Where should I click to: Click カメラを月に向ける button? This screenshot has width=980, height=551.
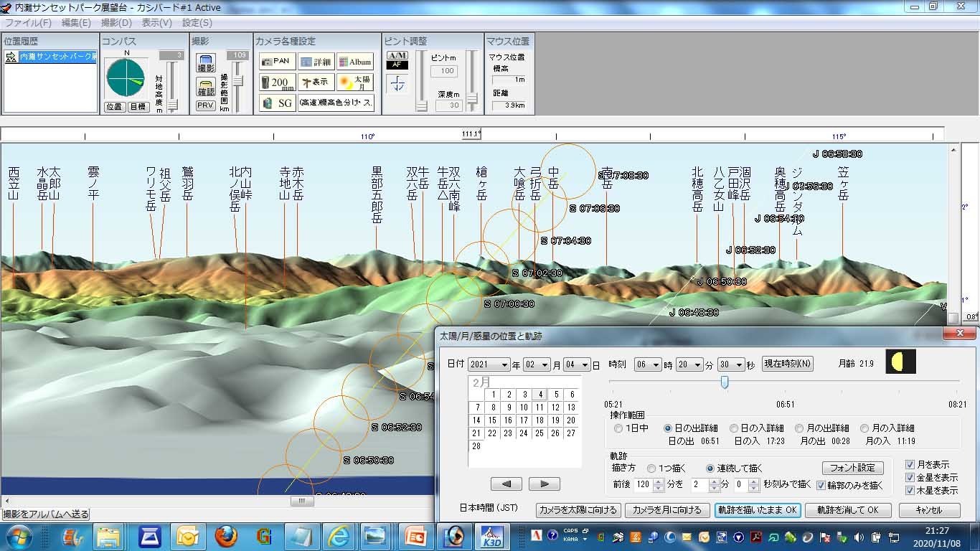[666, 510]
